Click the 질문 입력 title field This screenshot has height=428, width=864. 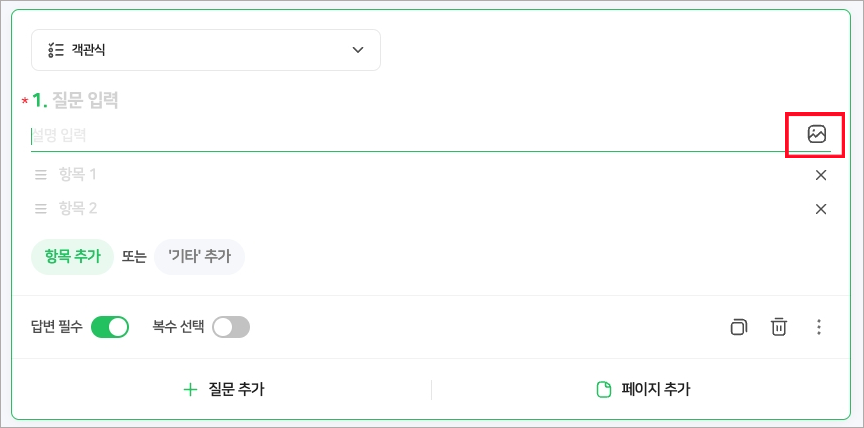pos(85,100)
